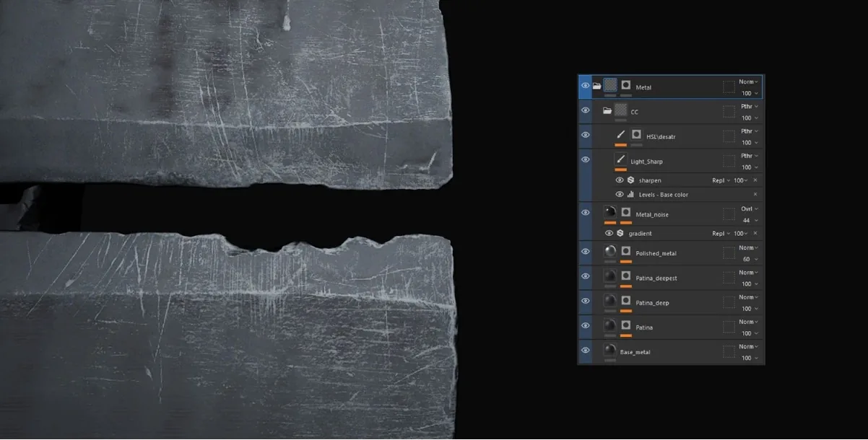Open CC folder Pthr blend mode dropdown
Image resolution: width=868 pixels, height=440 pixels.
tap(749, 106)
